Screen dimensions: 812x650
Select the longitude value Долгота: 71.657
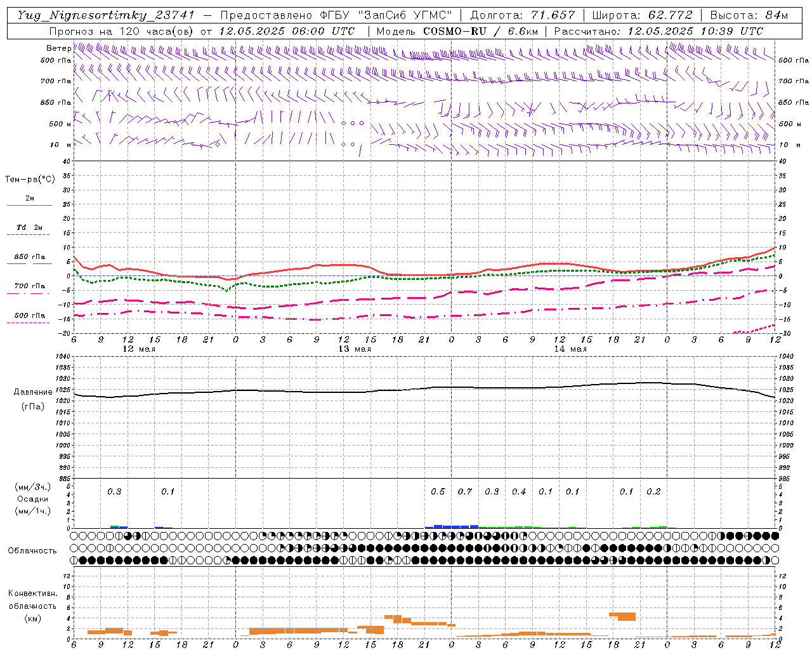tap(523, 15)
